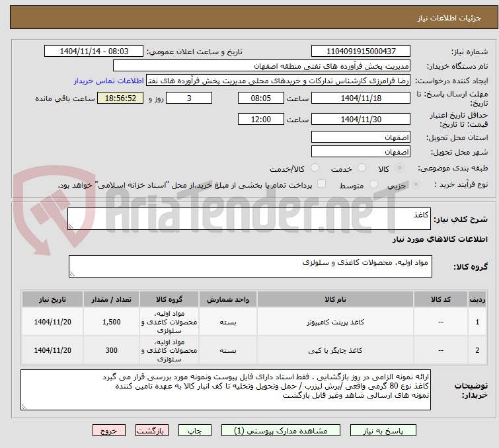This screenshot has height=448, width=499.
Task: Select item name کاغذ چاپگر یا کپی
Action: click(x=335, y=350)
